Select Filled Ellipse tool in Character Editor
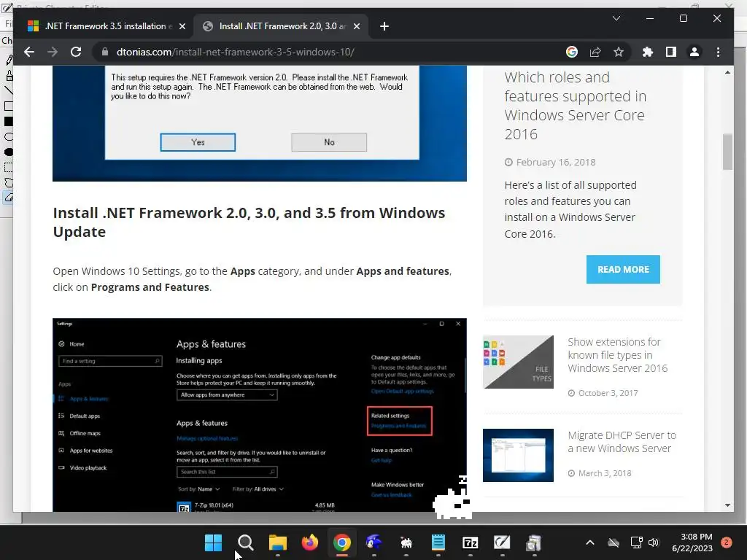The width and height of the screenshot is (747, 560). point(9,152)
